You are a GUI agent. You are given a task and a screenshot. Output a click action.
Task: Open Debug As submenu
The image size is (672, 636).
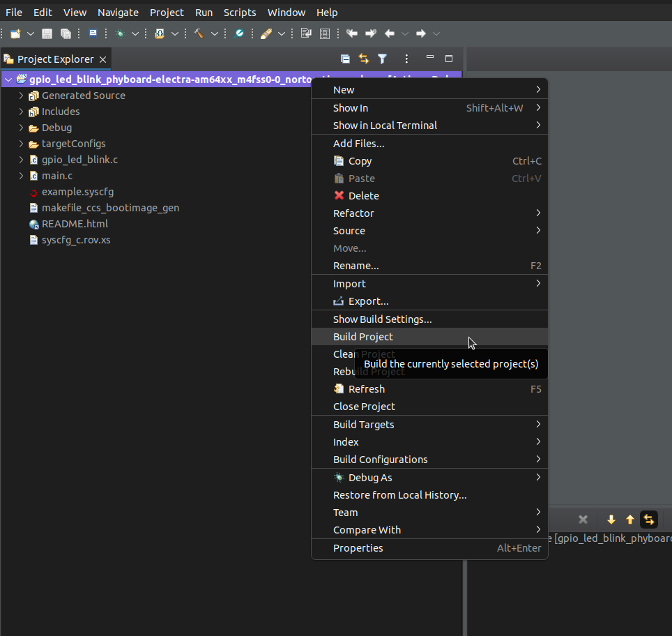(x=429, y=477)
